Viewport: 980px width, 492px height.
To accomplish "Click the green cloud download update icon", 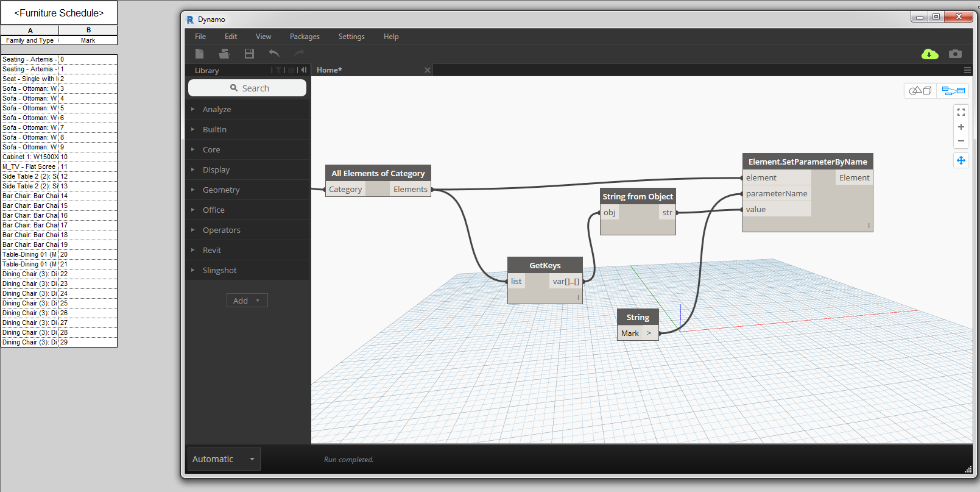I will (929, 54).
